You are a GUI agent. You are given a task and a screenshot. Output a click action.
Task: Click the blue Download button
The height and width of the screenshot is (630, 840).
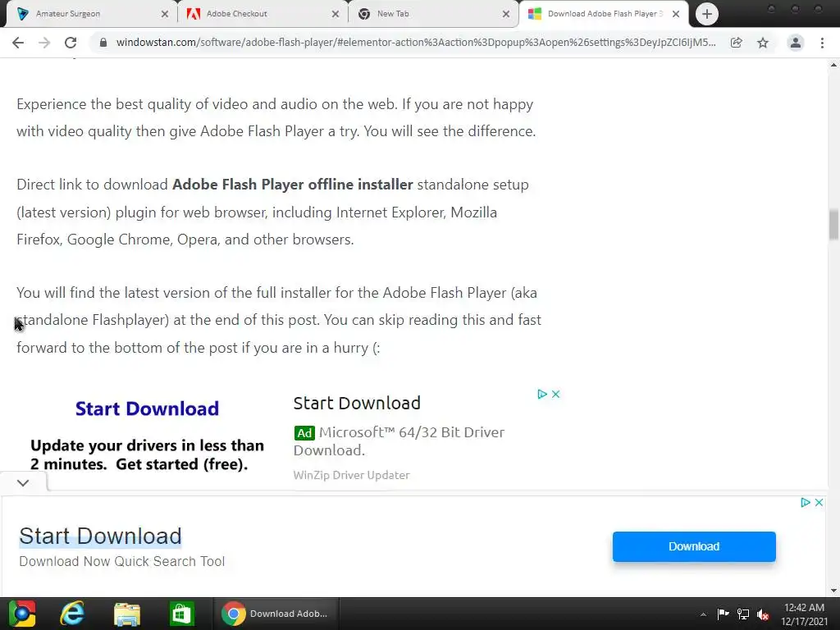click(x=694, y=546)
